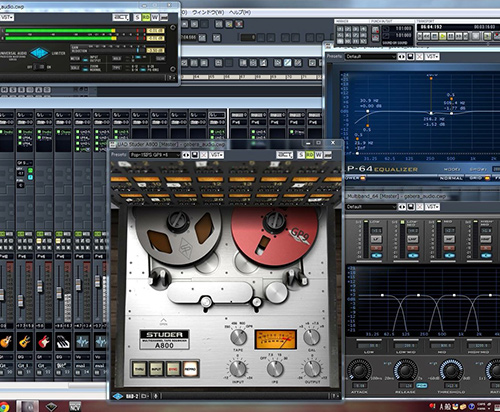Image resolution: width=500 pixels, height=412 pixels.
Task: Click the Rewind button in transport
Action: pyautogui.click(x=427, y=36)
